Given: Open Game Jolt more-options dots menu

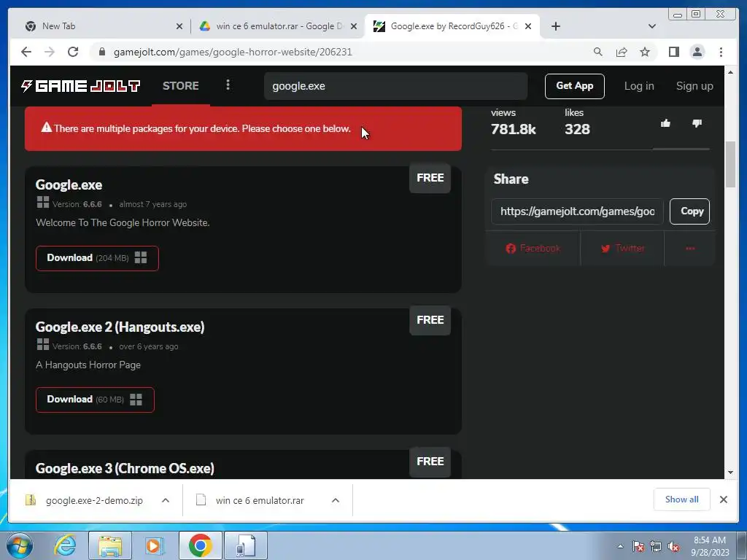Looking at the screenshot, I should pyautogui.click(x=228, y=85).
